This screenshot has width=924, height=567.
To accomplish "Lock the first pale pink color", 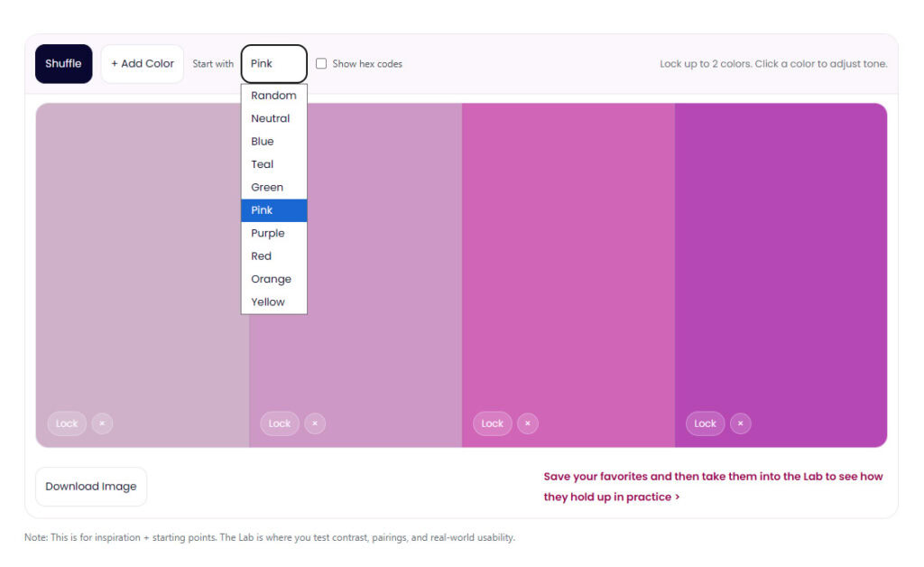I will (67, 423).
